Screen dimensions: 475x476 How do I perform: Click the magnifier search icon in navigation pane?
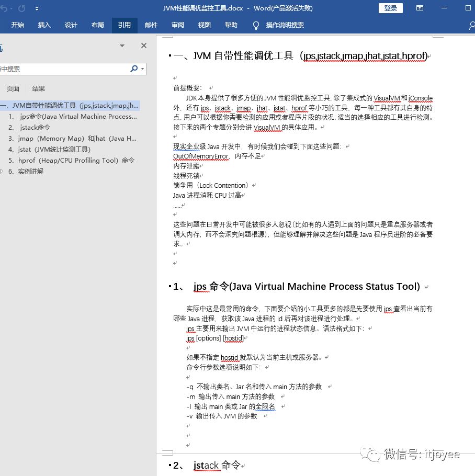pos(134,69)
